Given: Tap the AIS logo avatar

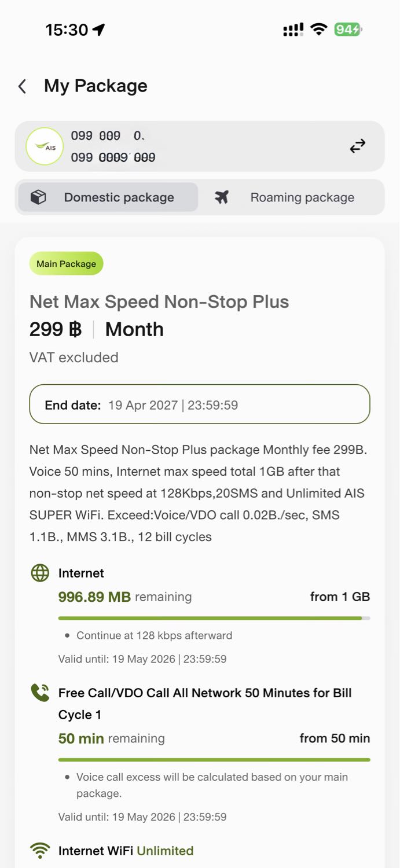Looking at the screenshot, I should point(45,146).
